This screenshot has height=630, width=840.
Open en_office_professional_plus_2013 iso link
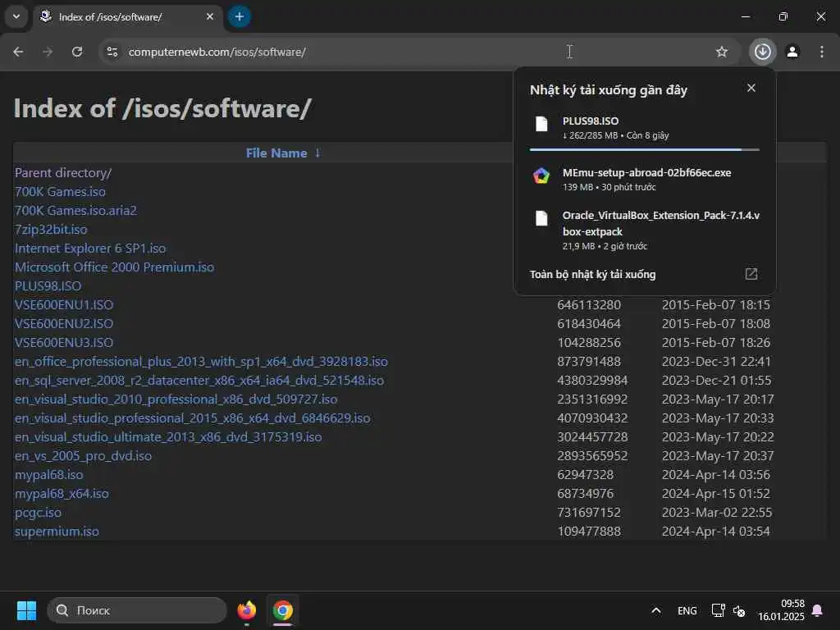[201, 362]
